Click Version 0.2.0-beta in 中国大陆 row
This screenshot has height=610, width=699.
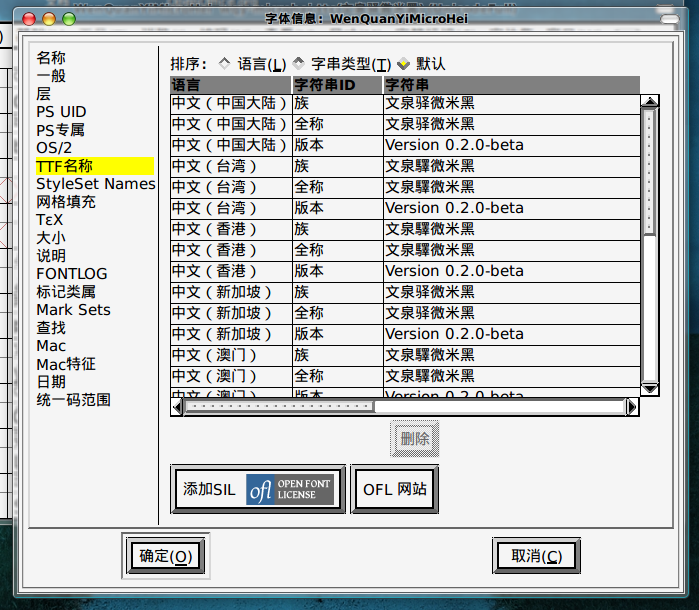click(512, 145)
